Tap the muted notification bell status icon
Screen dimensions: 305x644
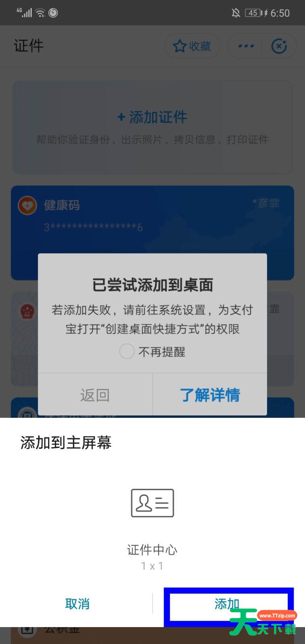point(236,13)
